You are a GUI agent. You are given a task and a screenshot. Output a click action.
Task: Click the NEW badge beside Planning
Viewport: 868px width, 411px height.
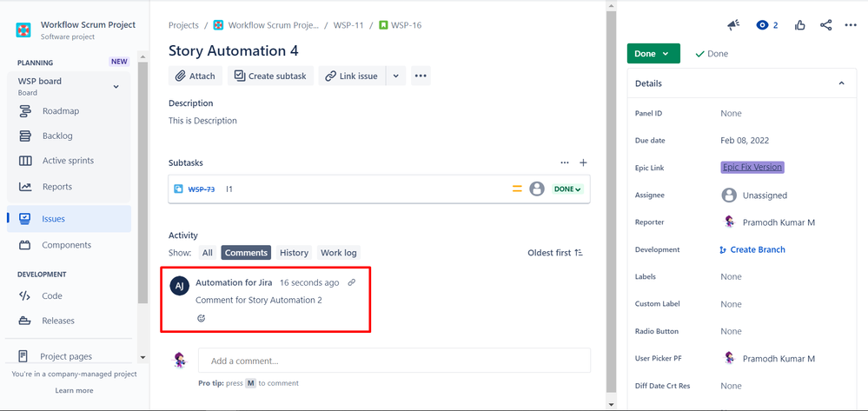pyautogui.click(x=119, y=62)
